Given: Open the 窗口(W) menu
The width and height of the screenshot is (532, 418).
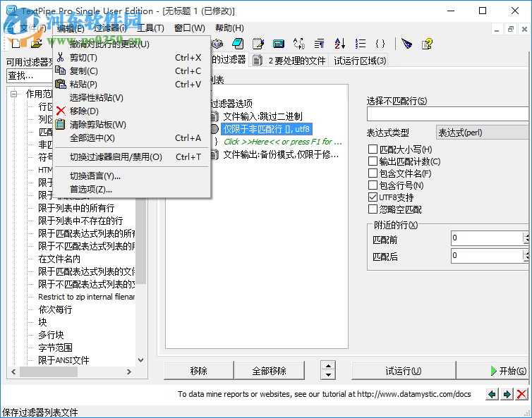Looking at the screenshot, I should [x=189, y=28].
